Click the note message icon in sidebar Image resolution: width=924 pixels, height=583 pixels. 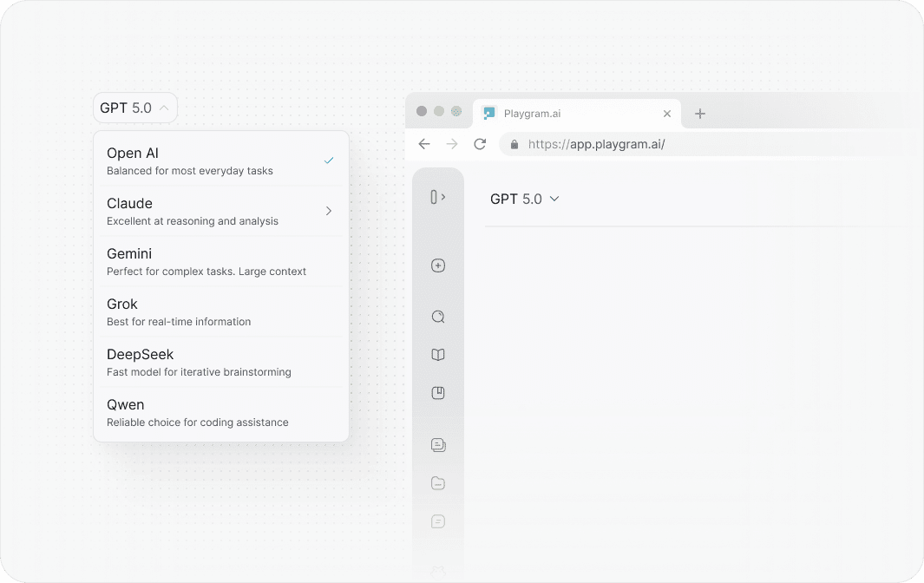pyautogui.click(x=438, y=521)
